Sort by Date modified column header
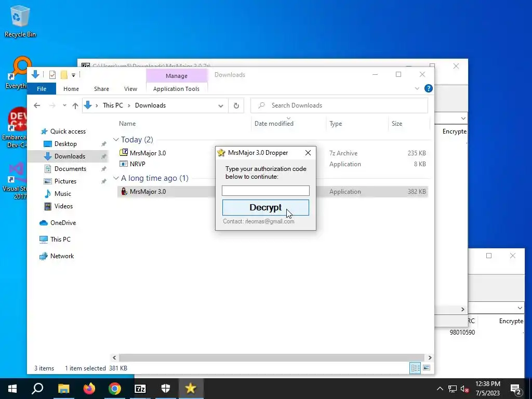 (274, 124)
